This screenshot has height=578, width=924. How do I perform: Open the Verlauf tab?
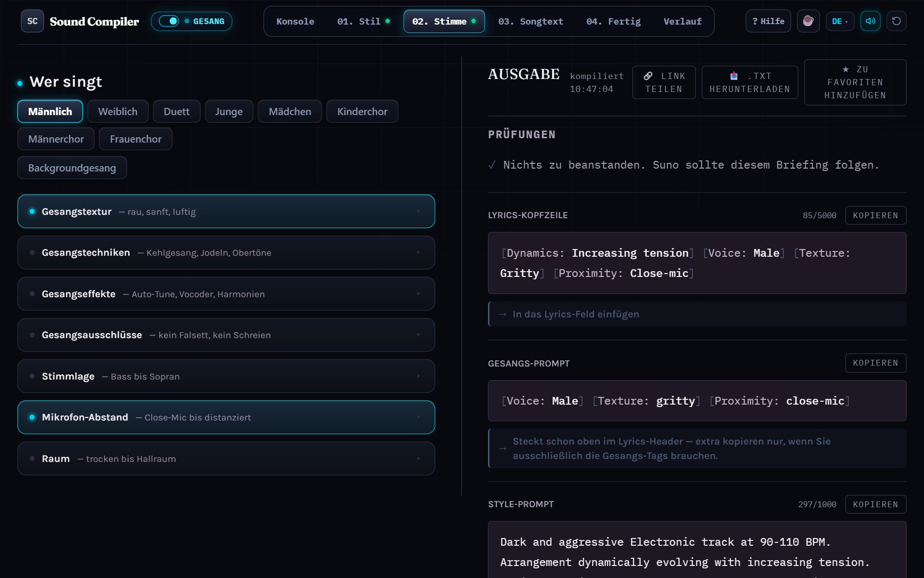tap(682, 21)
